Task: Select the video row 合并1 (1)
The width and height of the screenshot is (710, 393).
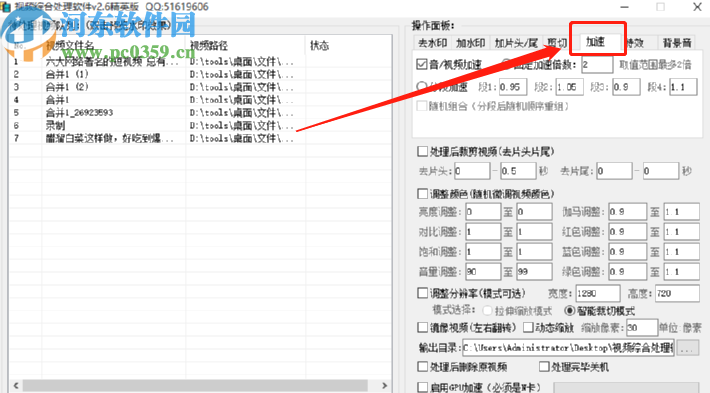Action: click(x=200, y=74)
